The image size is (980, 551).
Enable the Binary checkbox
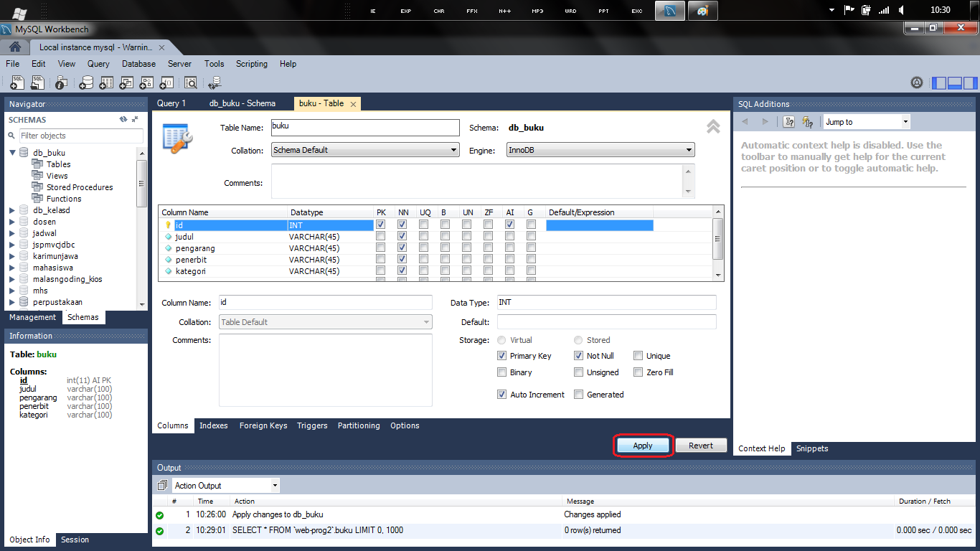tap(502, 372)
